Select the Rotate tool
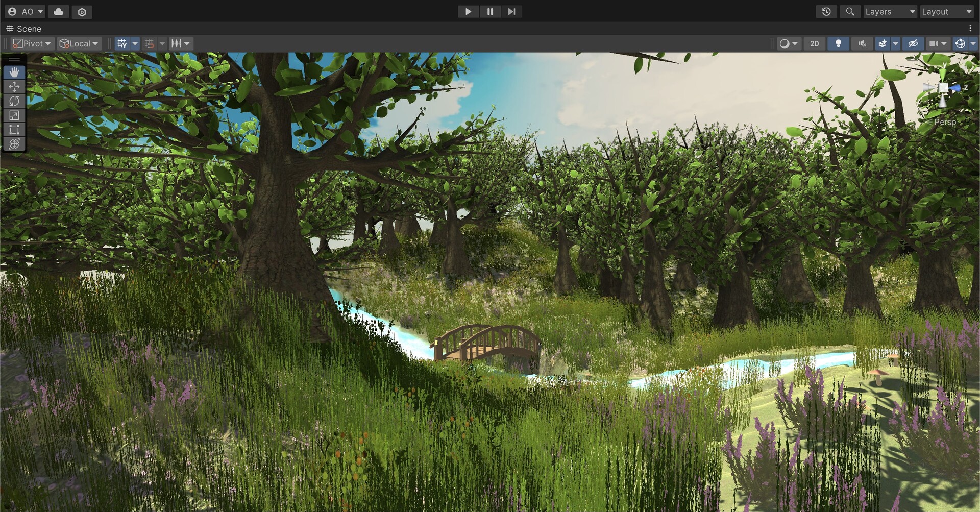This screenshot has height=512, width=980. click(14, 101)
